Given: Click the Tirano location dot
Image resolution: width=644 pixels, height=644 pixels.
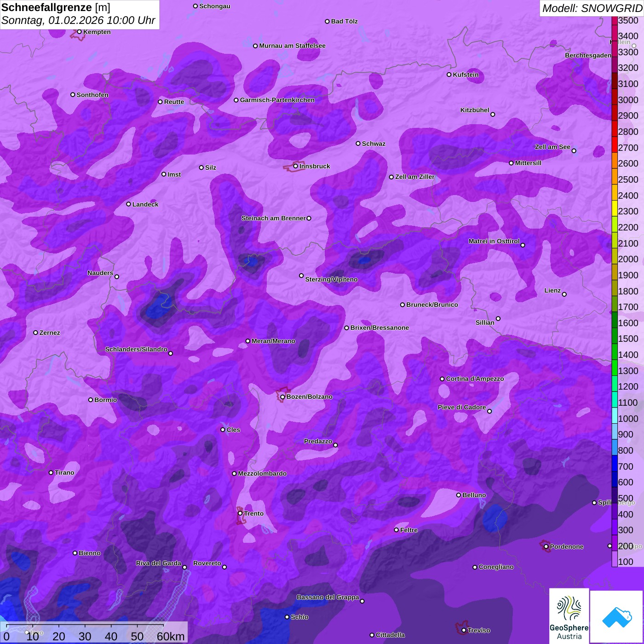Looking at the screenshot, I should (51, 472).
